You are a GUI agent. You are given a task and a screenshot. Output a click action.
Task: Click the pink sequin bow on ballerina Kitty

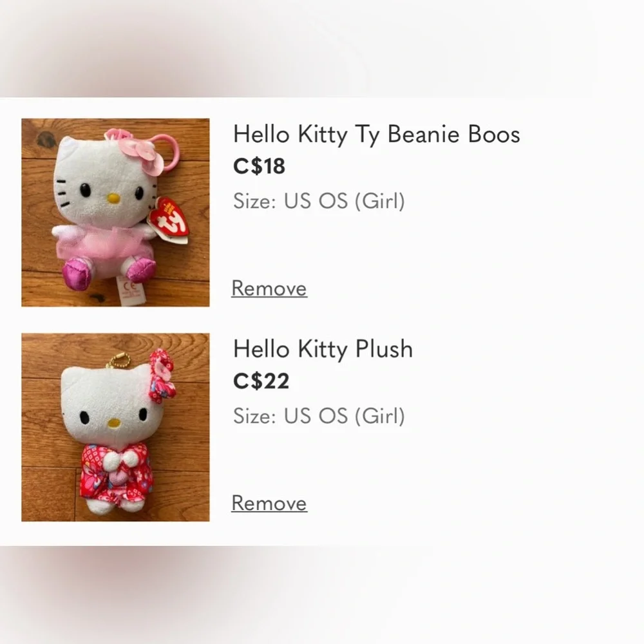141,150
